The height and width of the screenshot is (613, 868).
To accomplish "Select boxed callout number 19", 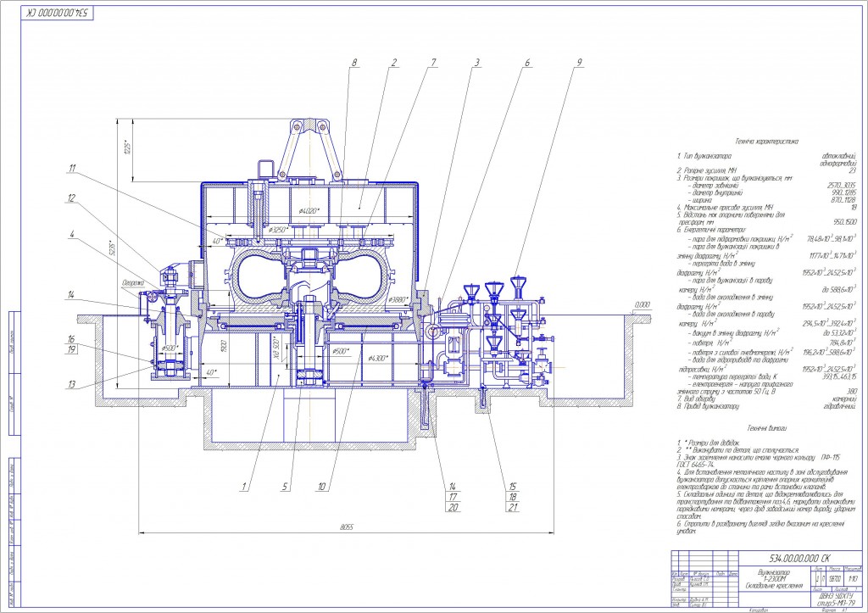I will pyautogui.click(x=71, y=349).
